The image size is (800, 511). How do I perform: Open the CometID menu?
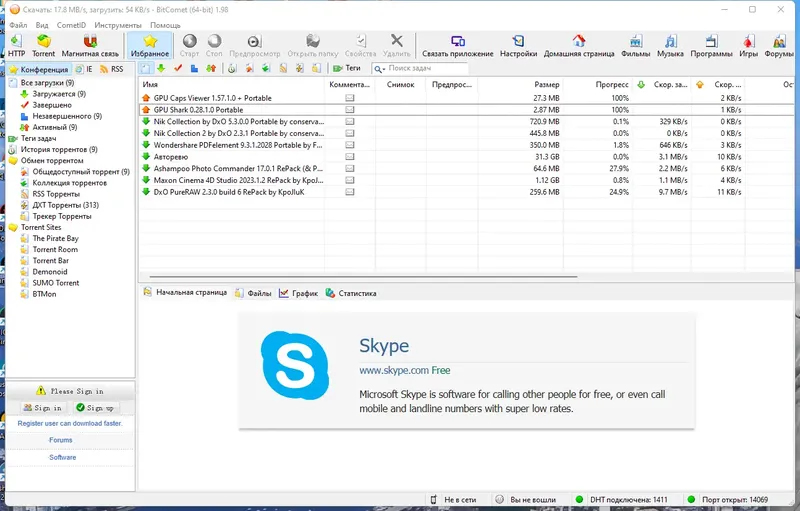(x=71, y=25)
